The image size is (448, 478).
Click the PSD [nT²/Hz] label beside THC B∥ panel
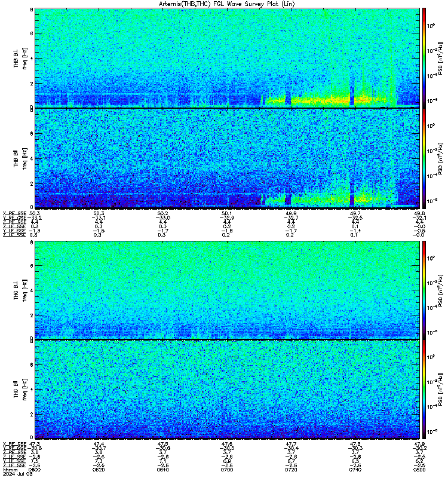tap(440, 390)
